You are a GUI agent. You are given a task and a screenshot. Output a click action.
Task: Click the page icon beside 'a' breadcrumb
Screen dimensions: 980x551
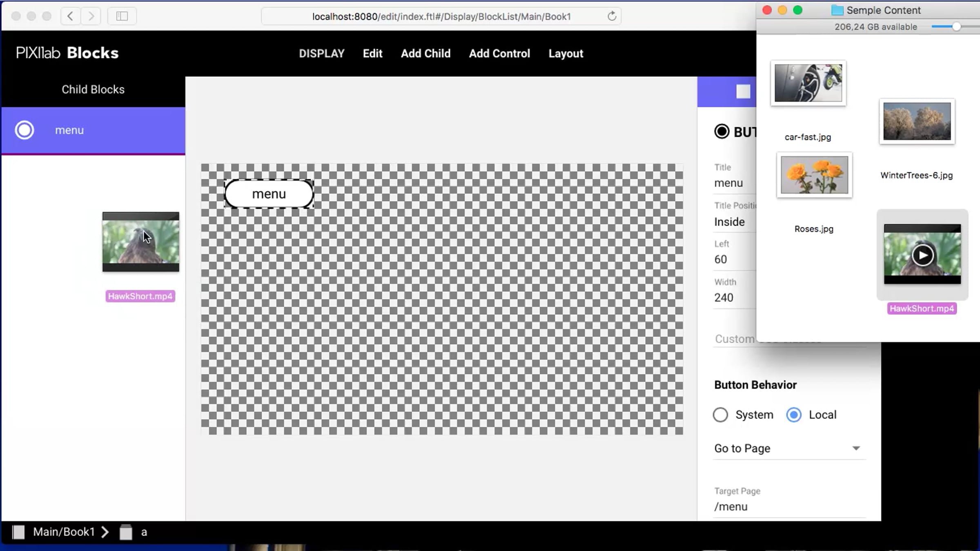tap(126, 532)
